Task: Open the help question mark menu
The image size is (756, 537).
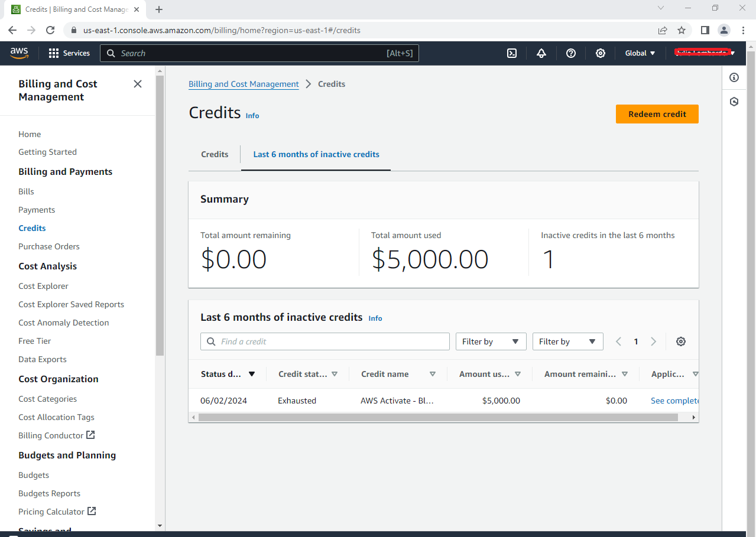Action: click(571, 53)
